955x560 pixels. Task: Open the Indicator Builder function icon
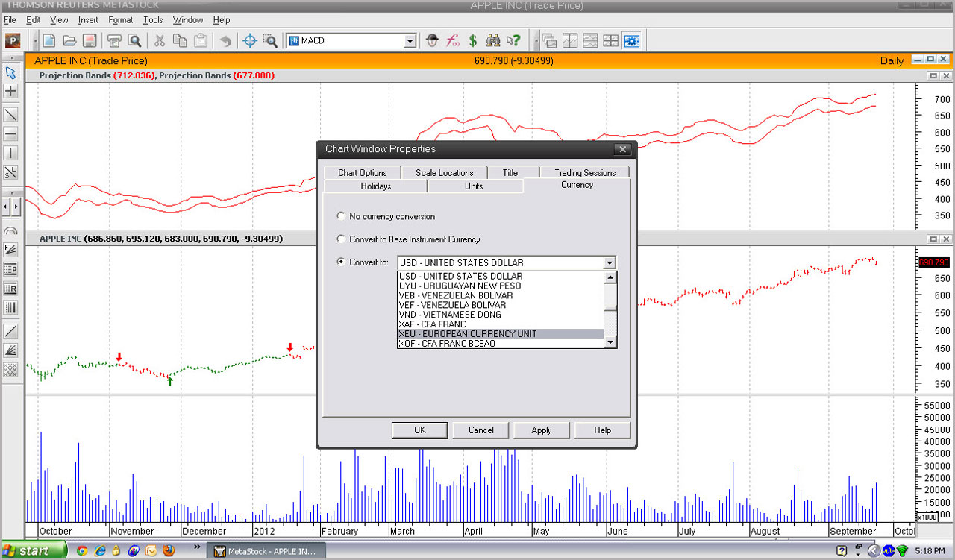(x=452, y=41)
